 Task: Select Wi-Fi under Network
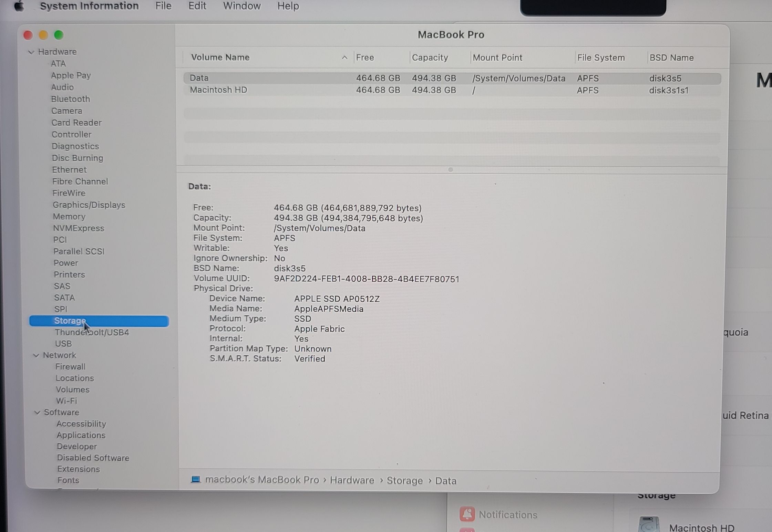66,401
